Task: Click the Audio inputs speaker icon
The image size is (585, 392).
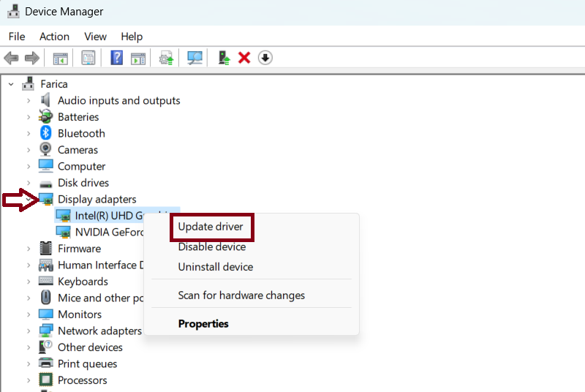Action: point(45,100)
